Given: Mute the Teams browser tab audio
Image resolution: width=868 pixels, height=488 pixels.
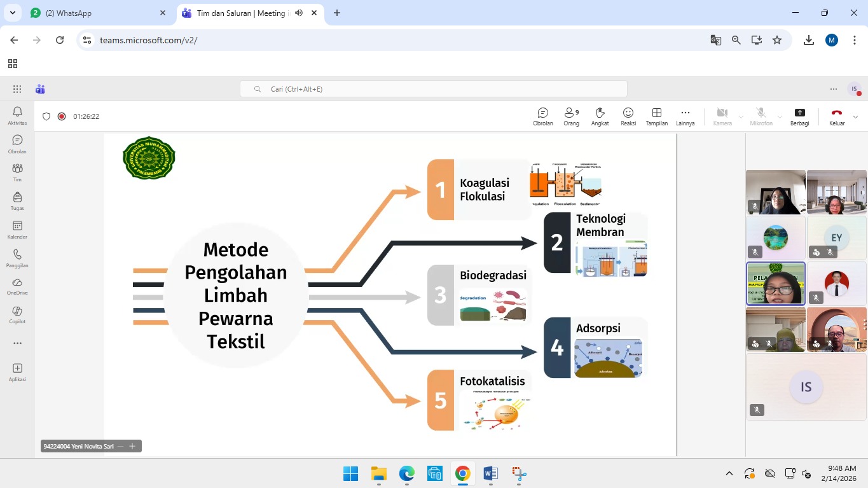Looking at the screenshot, I should (x=299, y=13).
